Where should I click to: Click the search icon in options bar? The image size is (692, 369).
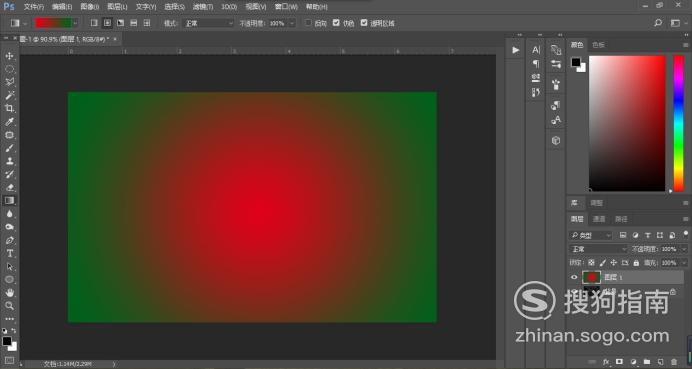(x=658, y=23)
